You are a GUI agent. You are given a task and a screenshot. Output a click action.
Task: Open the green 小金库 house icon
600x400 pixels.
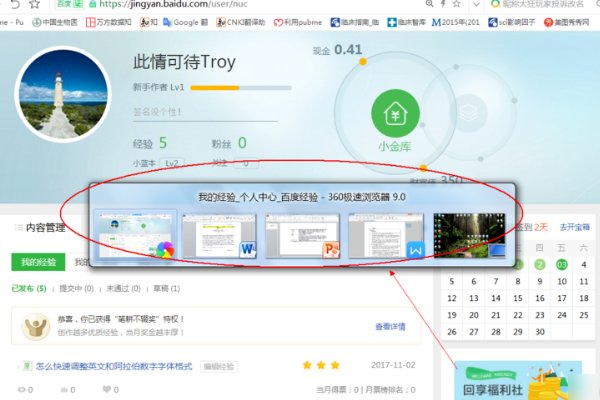pos(395,113)
